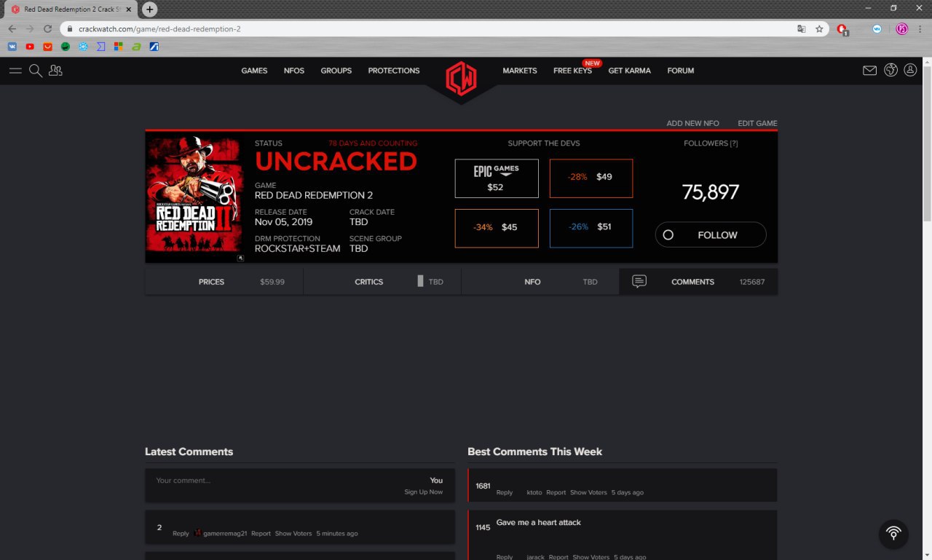The image size is (932, 560).
Task: Open the GROUPS menu item
Action: click(x=336, y=71)
